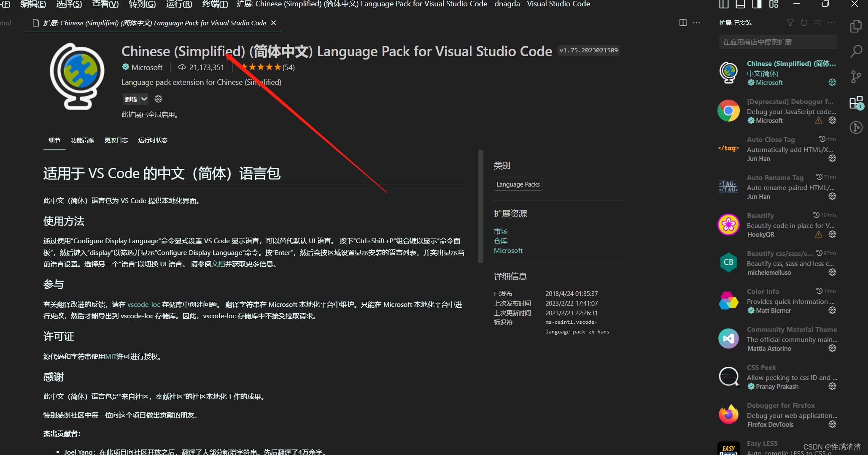The image size is (868, 455).
Task: Open gear menu for Deprecated Debugger extension
Action: [832, 120]
